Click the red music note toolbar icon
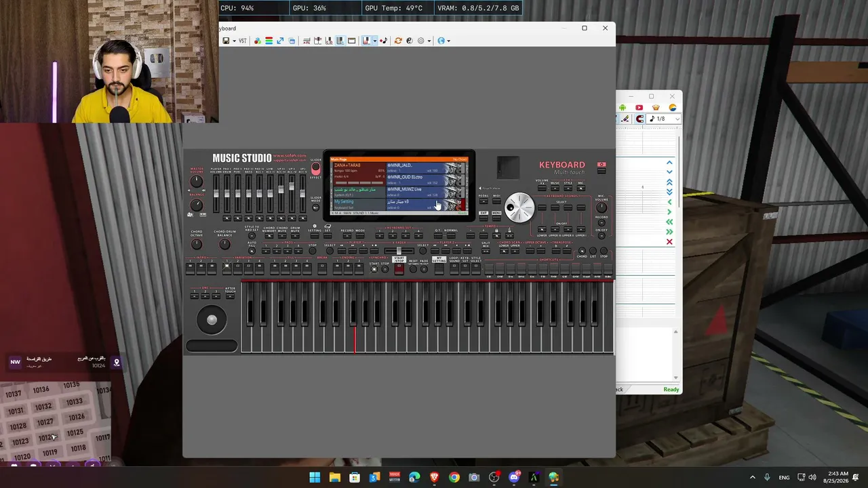The width and height of the screenshot is (868, 488). [x=383, y=41]
